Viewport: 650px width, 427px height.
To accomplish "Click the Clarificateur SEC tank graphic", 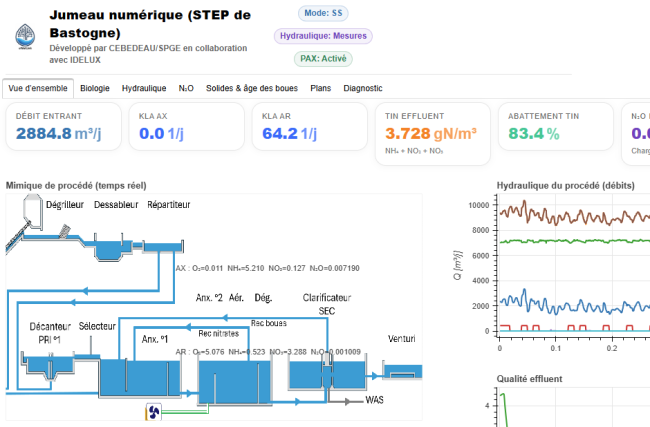I will (325, 372).
